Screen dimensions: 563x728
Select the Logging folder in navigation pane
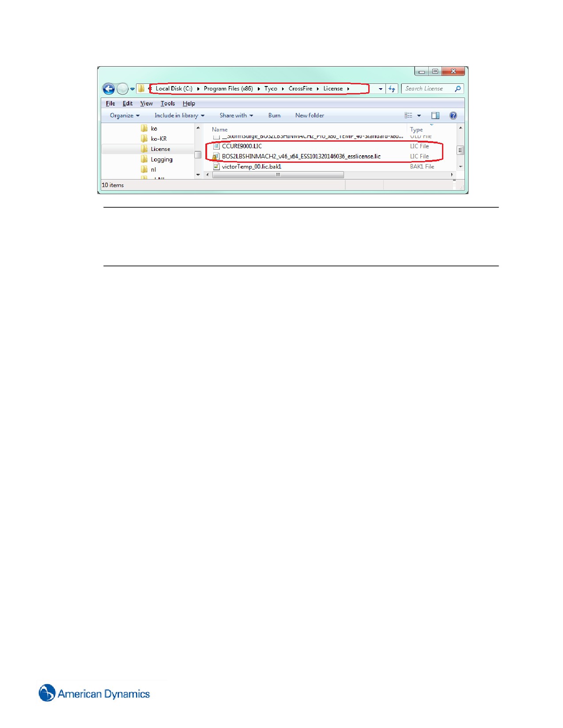(x=162, y=159)
